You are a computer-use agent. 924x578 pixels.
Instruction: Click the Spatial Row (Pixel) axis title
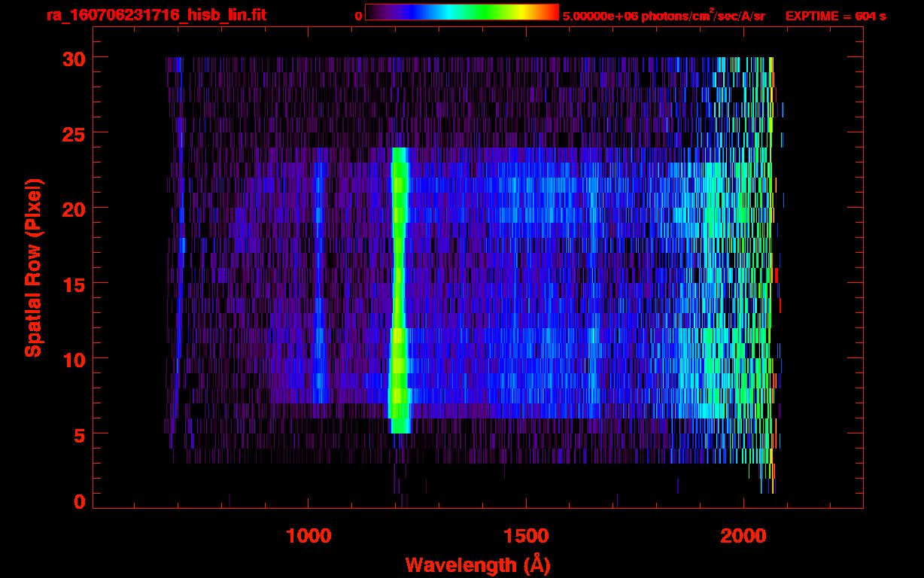tap(33, 267)
